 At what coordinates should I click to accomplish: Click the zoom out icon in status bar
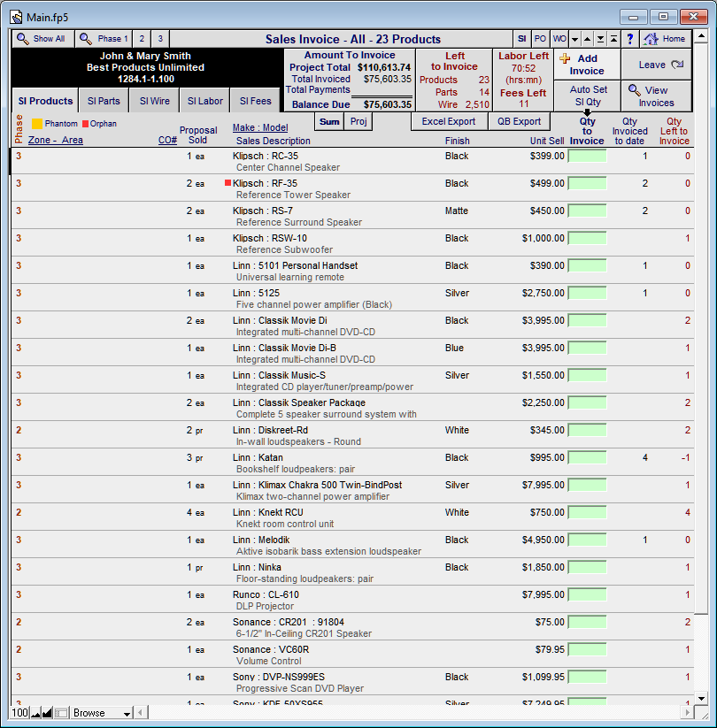tap(35, 713)
